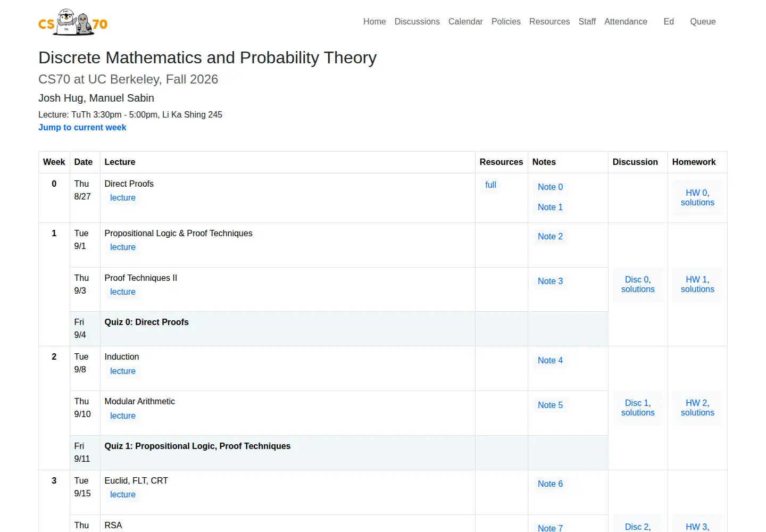Open the Calendar nav item
This screenshot has height=532, width=766.
click(465, 21)
